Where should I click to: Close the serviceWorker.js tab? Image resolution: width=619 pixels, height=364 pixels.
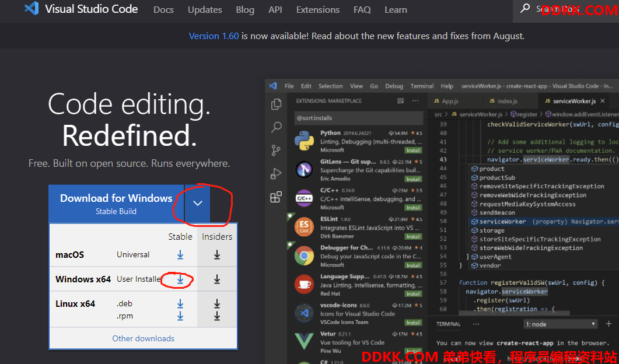click(x=603, y=101)
